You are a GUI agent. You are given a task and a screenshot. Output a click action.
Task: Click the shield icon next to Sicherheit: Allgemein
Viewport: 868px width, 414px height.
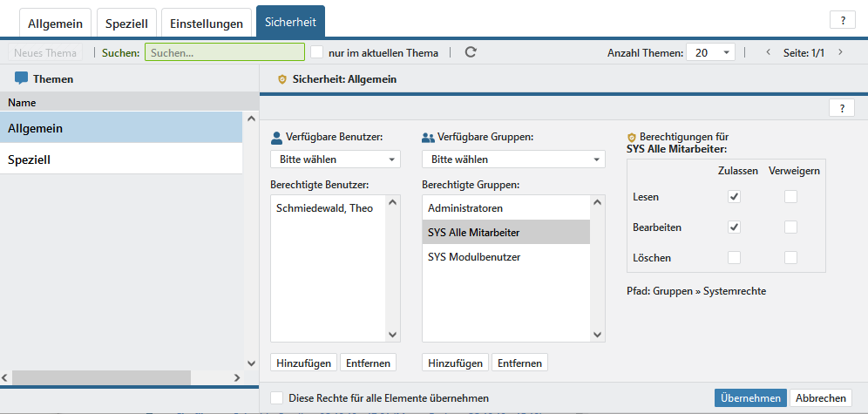(281, 79)
